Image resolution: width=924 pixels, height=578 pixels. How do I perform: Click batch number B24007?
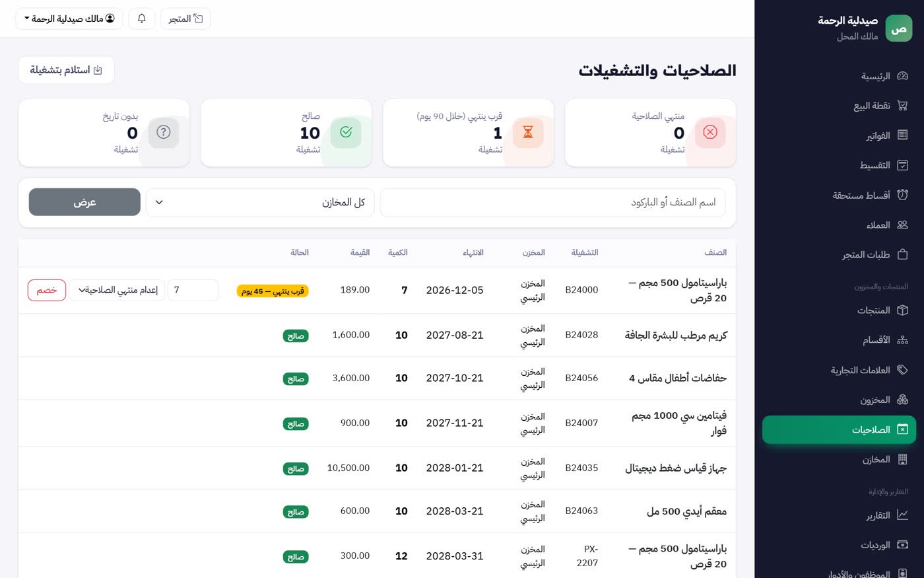581,423
